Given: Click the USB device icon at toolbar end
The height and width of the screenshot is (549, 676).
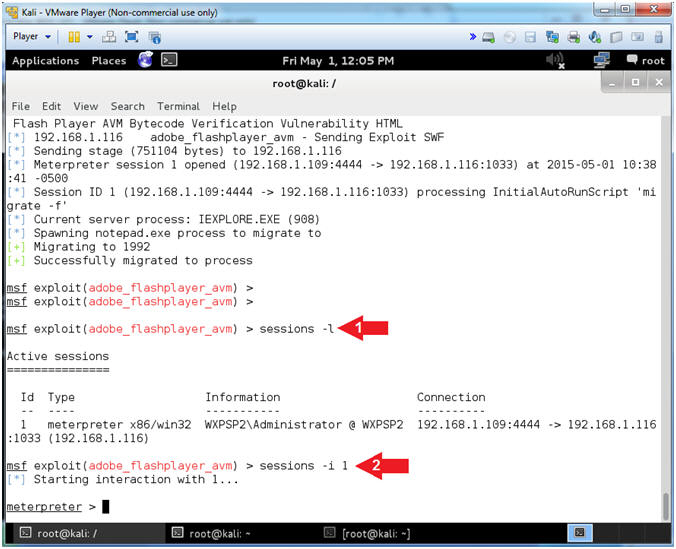Looking at the screenshot, I should coord(658,37).
